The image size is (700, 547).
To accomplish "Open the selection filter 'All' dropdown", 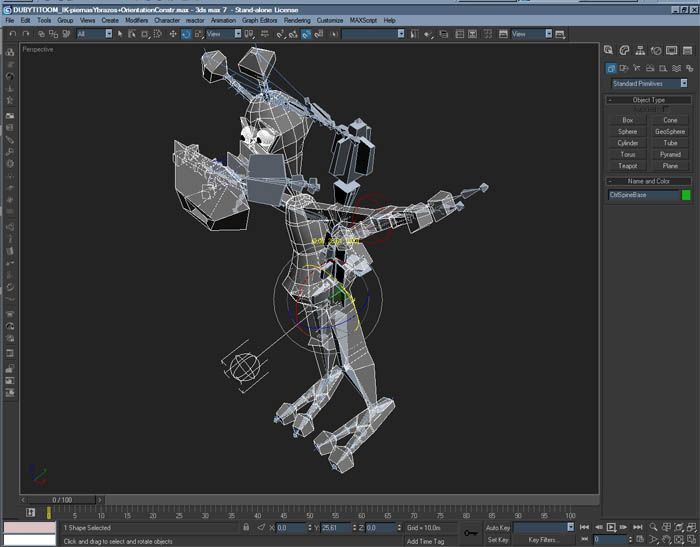I will tap(94, 33).
